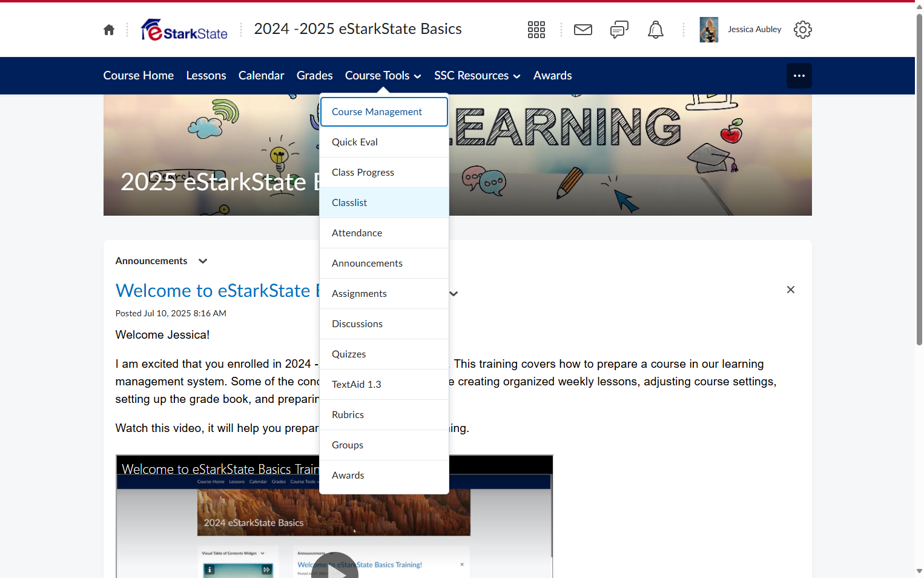
Task: Open the admin tools gear icon
Action: click(803, 30)
